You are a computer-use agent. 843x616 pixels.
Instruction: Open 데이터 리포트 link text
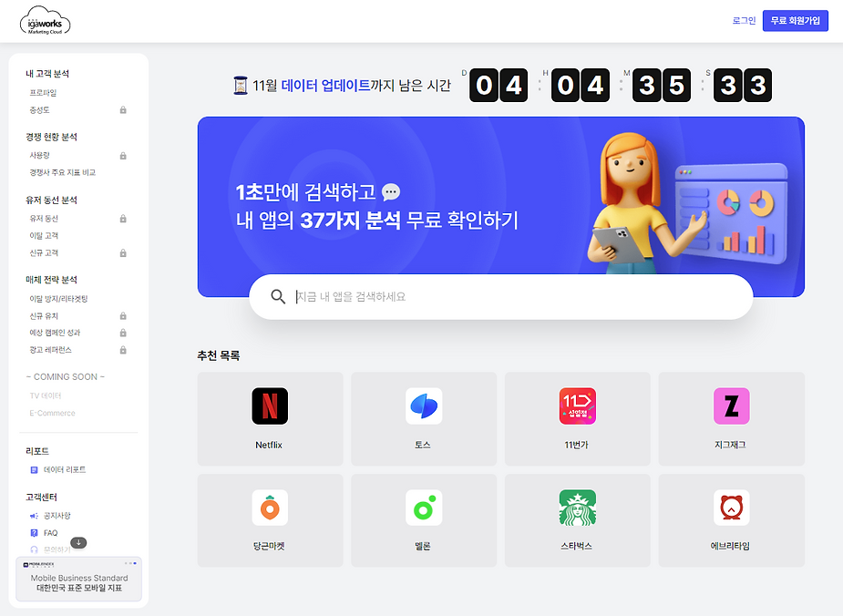pyautogui.click(x=65, y=470)
